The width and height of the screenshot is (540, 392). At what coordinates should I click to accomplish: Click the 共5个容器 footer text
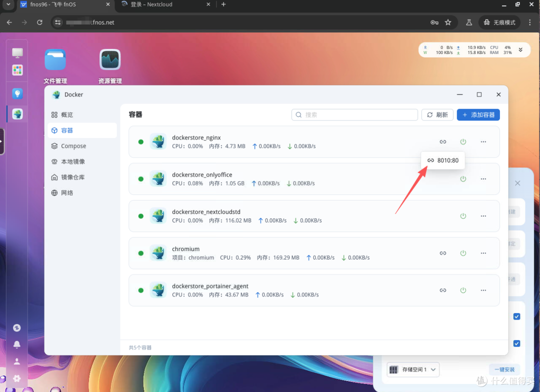(x=140, y=347)
